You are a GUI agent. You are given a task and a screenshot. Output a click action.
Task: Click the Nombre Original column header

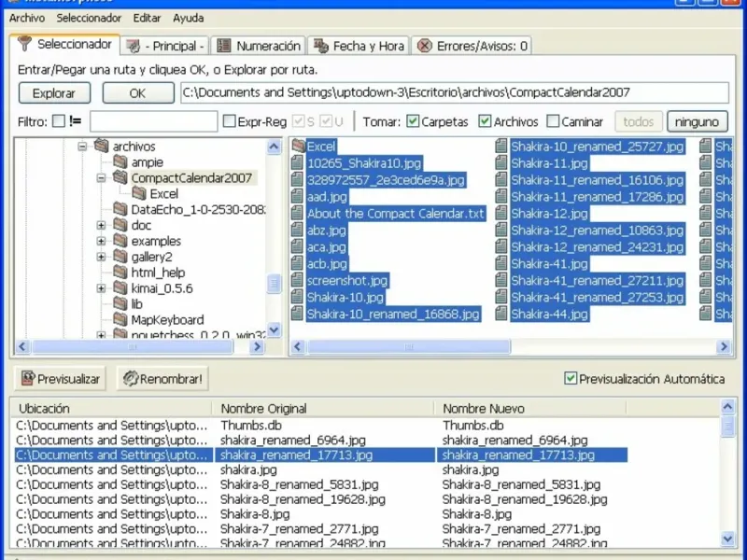(x=323, y=408)
